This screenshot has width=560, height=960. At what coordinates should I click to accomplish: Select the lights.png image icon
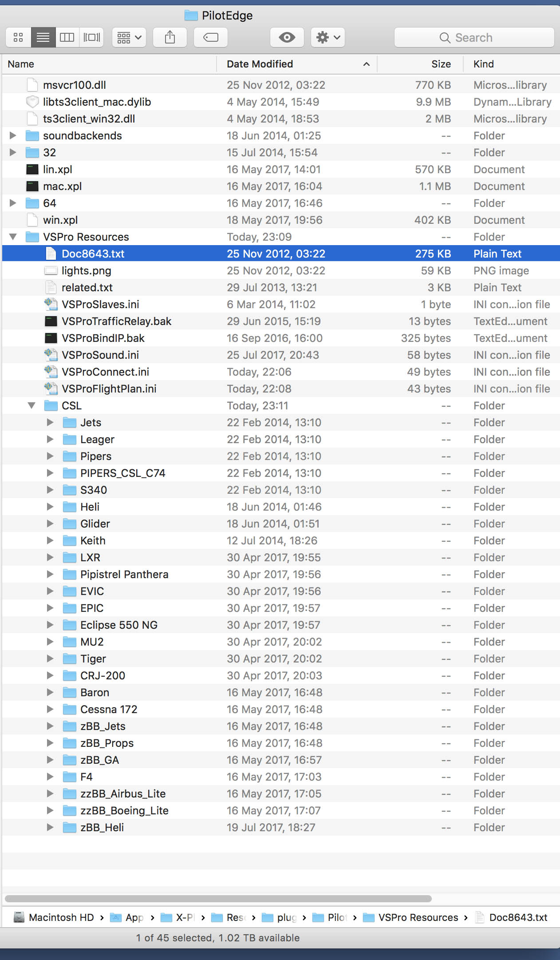51,270
